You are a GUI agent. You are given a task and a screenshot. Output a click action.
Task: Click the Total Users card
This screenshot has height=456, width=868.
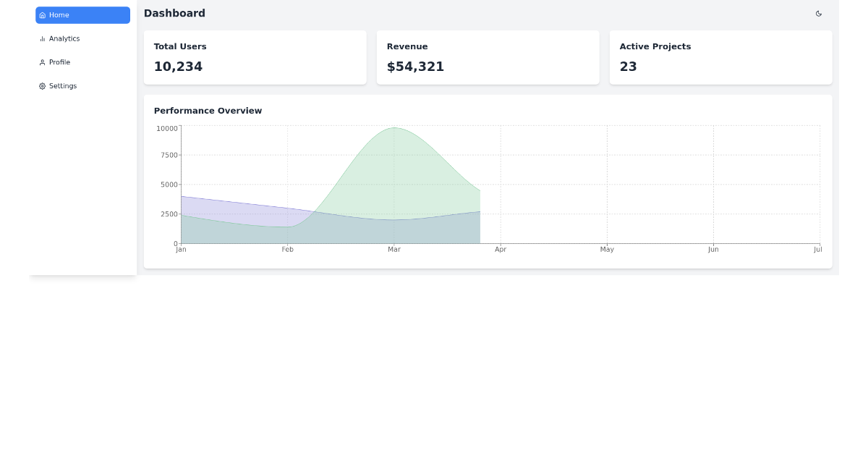[x=255, y=57]
